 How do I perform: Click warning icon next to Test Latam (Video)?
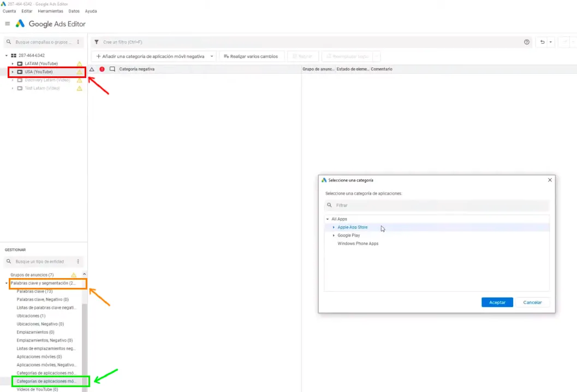(79, 88)
